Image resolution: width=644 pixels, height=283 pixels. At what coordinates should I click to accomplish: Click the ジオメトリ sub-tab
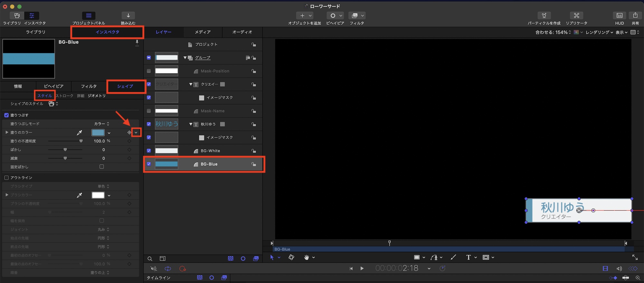click(x=97, y=96)
